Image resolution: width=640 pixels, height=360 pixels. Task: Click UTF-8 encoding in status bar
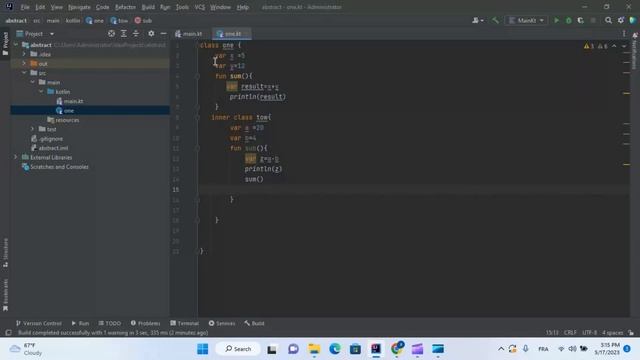pos(589,333)
